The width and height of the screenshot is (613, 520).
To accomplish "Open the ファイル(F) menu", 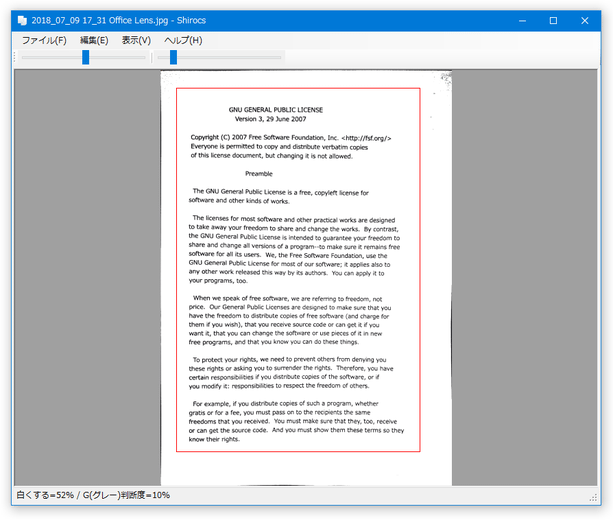I will pos(44,40).
